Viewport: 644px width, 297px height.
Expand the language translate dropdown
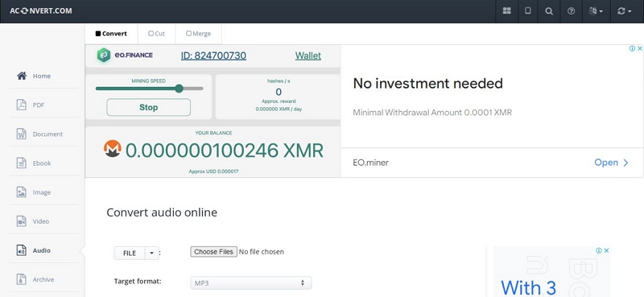596,11
